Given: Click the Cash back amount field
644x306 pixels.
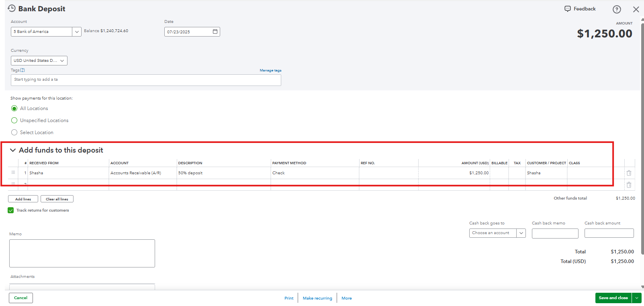Looking at the screenshot, I should (609, 233).
